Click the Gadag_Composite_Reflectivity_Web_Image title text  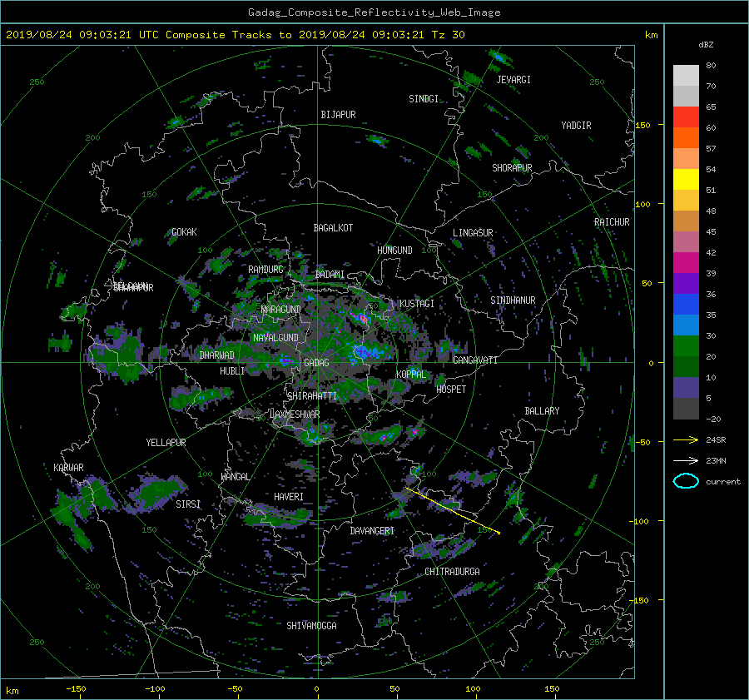tap(374, 12)
